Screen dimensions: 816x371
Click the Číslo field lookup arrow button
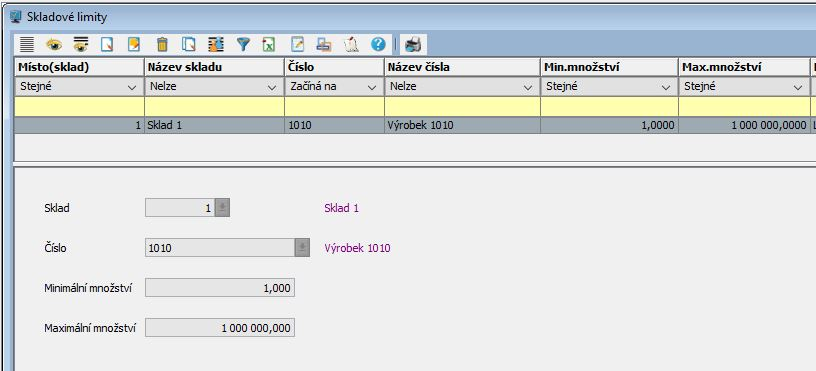(x=302, y=248)
